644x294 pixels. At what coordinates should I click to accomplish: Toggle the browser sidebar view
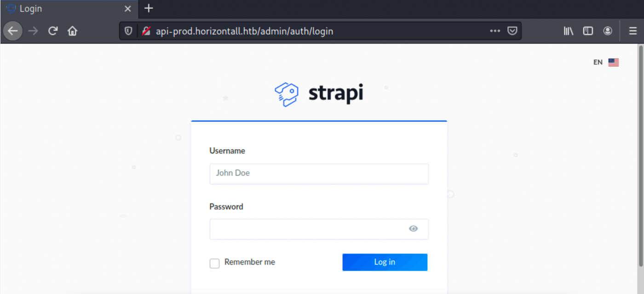(x=588, y=31)
